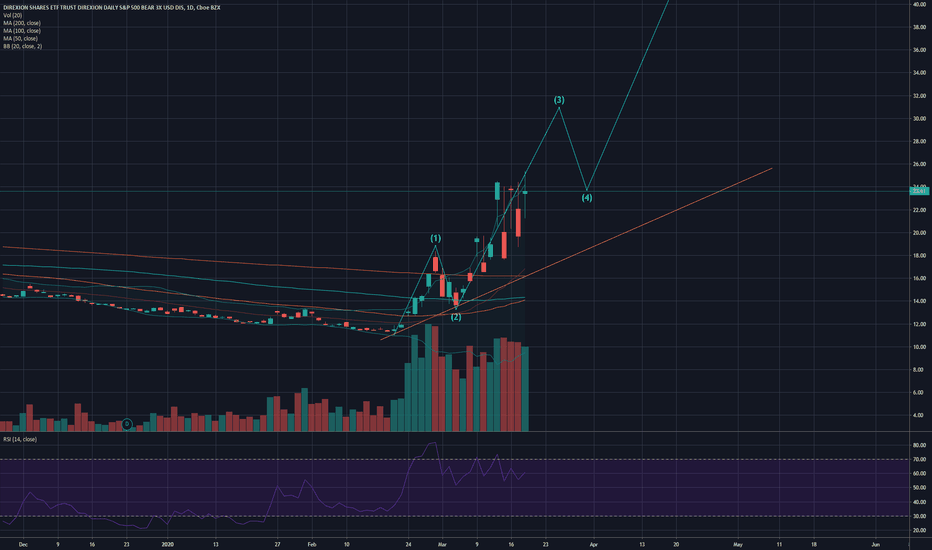Image resolution: width=932 pixels, height=550 pixels.
Task: Click the 28.00 price axis label
Action: (x=919, y=142)
